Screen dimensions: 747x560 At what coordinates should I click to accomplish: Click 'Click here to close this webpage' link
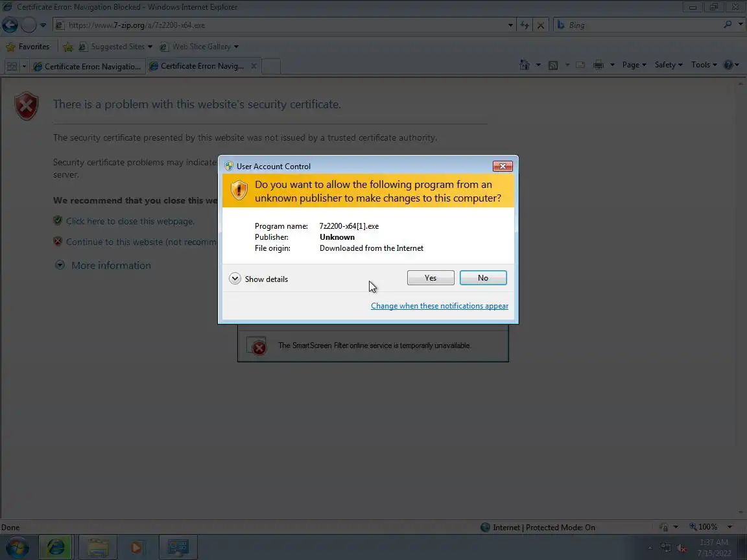(x=130, y=221)
